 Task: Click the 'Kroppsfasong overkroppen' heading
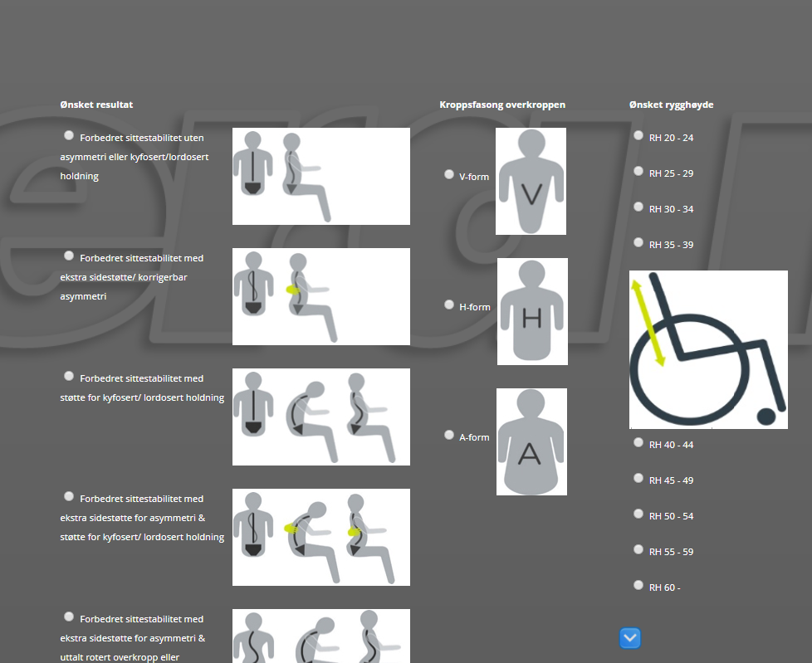pos(502,105)
